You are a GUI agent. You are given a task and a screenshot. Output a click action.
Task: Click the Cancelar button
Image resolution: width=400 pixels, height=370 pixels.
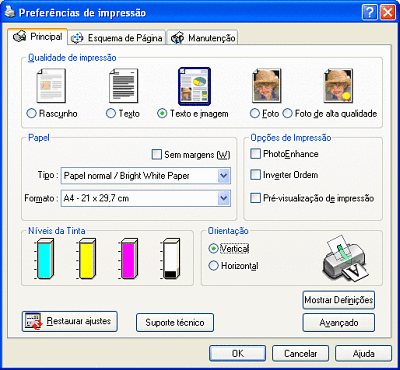tap(300, 353)
